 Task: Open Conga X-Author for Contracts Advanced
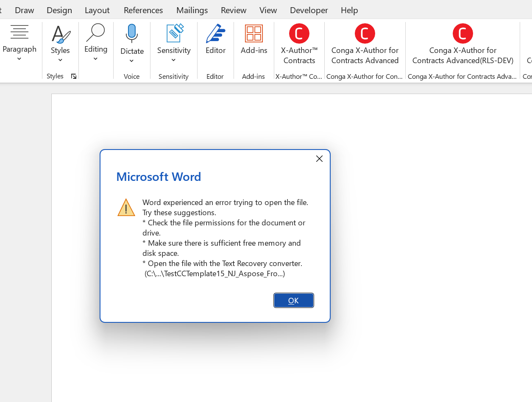[x=365, y=33]
